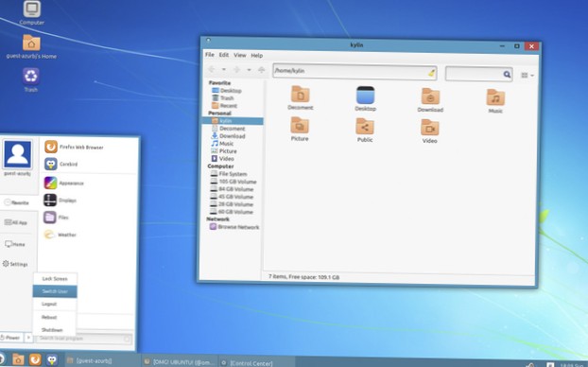Click the search magnifier icon

(x=507, y=75)
